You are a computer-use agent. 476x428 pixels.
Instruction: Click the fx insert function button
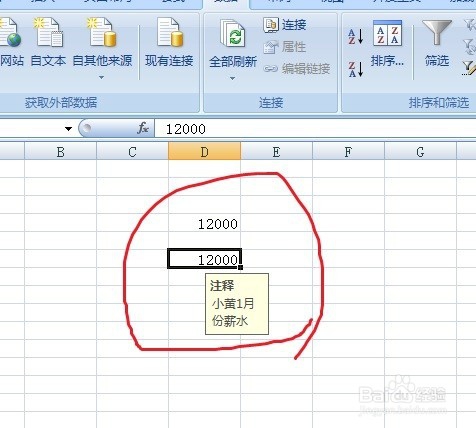click(x=143, y=128)
